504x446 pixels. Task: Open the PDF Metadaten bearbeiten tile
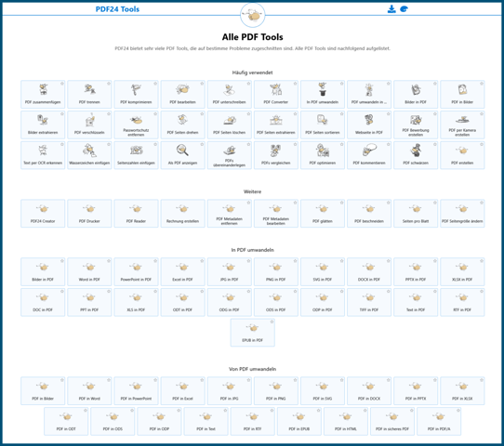point(276,214)
